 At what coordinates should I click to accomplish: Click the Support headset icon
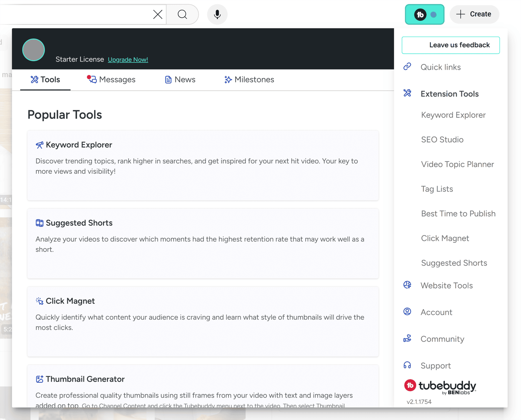407,365
